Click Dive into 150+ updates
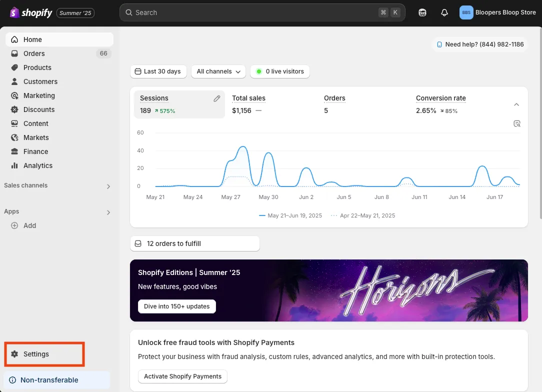 [176, 306]
